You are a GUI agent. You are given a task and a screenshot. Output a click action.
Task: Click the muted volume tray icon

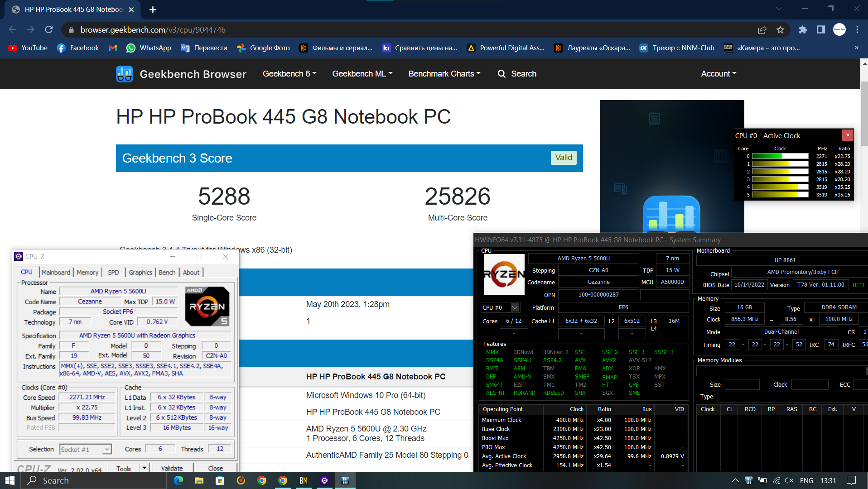[x=789, y=480]
